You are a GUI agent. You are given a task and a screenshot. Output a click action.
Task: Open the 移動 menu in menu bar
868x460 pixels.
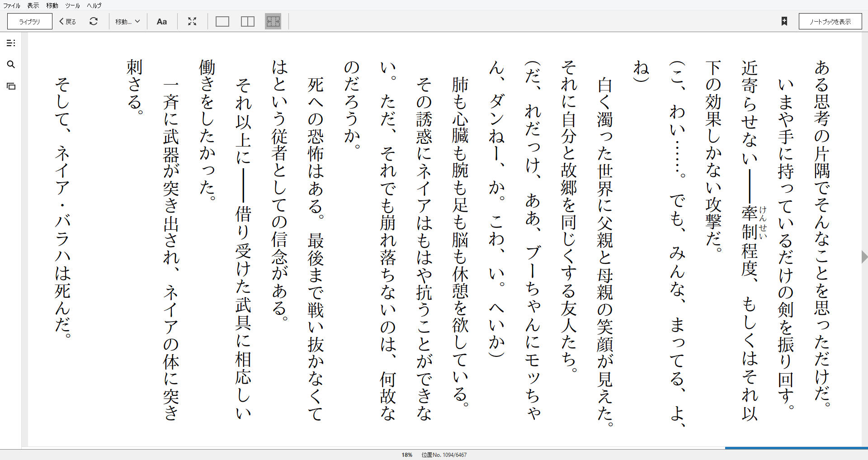tap(52, 5)
